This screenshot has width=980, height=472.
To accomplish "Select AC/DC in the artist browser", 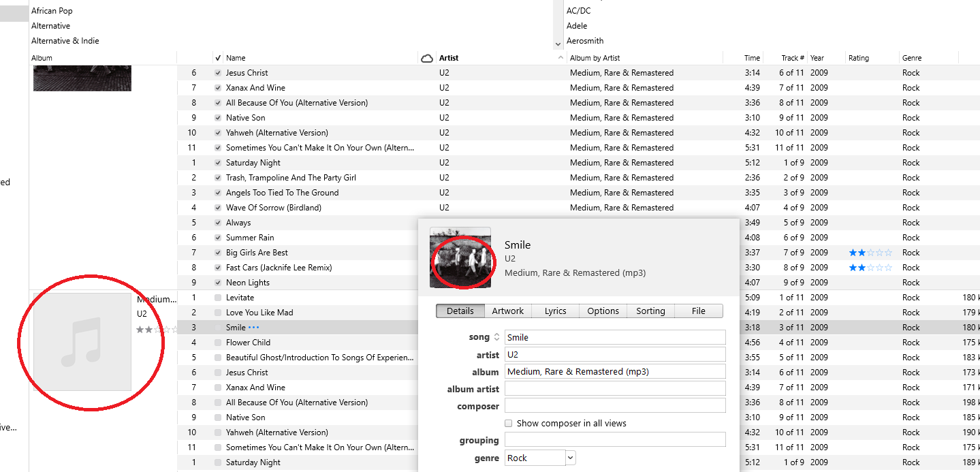I will pos(578,11).
